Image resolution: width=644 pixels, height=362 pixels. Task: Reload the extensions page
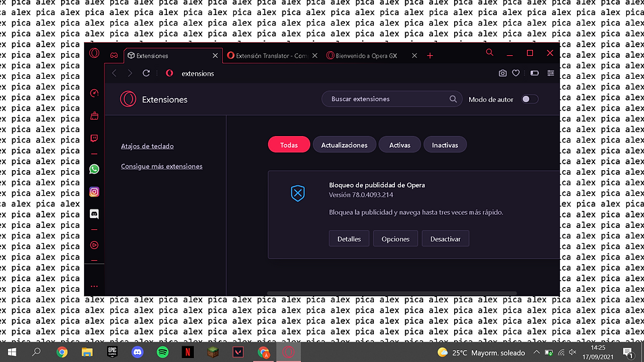point(146,73)
